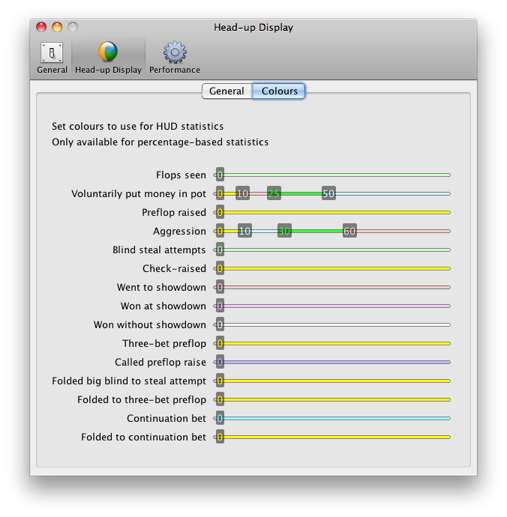Select the Head-up Display toolbar icon

(108, 57)
